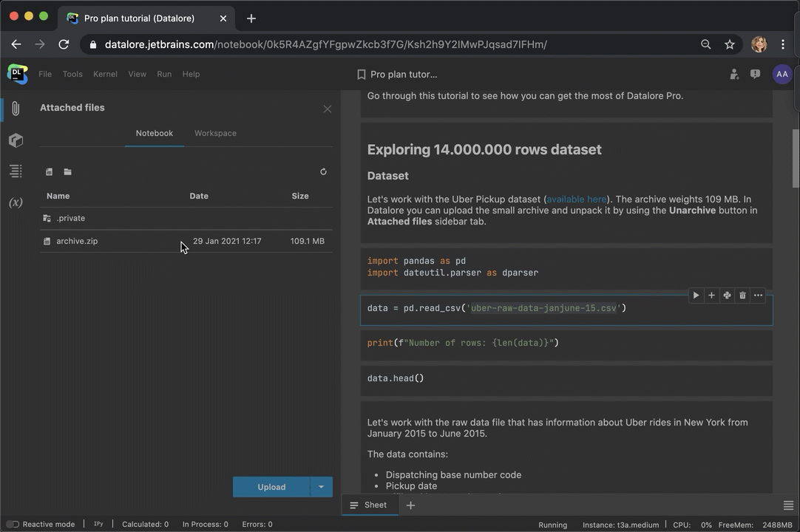Follow the 'available here' dataset link
This screenshot has width=800, height=532.
tap(577, 199)
